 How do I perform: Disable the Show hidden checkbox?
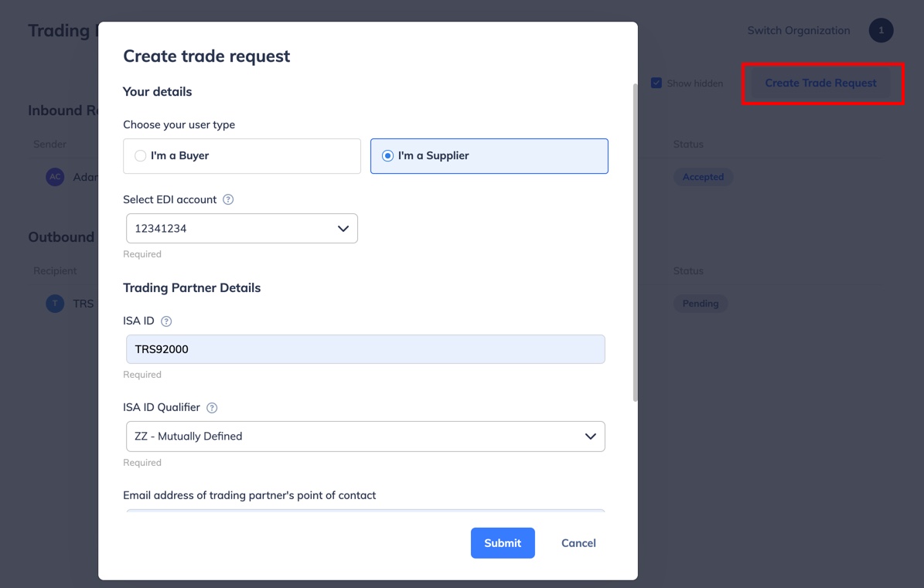pyautogui.click(x=656, y=83)
